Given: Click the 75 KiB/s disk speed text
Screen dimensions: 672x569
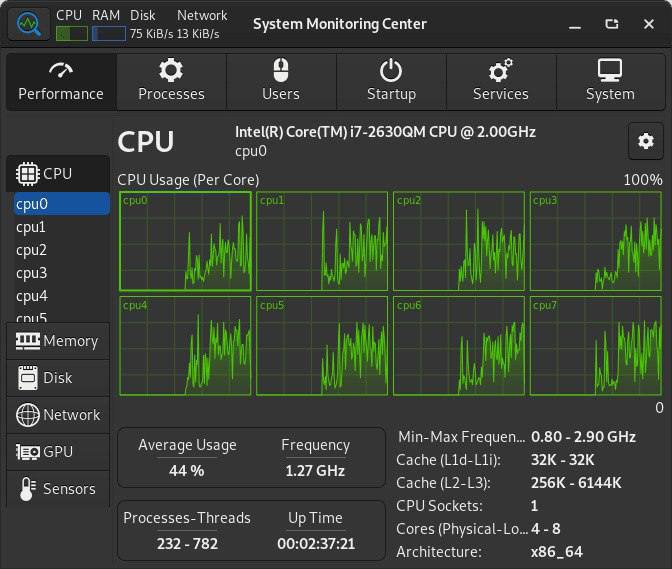Looking at the screenshot, I should click(151, 34).
